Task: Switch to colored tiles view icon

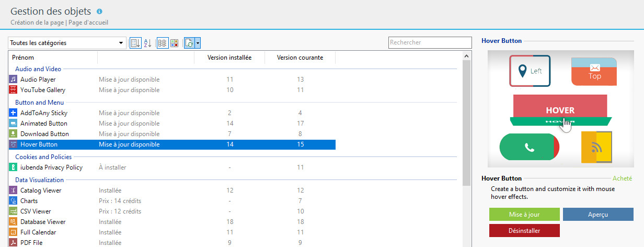Action: 174,43
